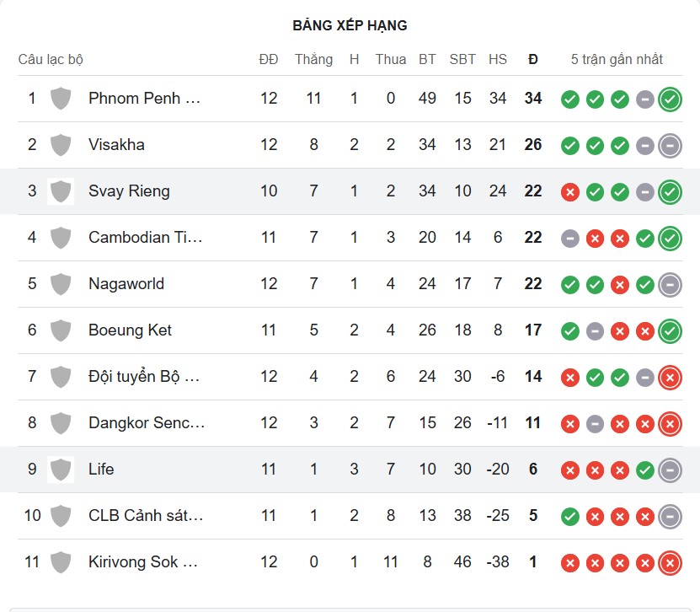Click the Visakha shield badge

[60, 145]
